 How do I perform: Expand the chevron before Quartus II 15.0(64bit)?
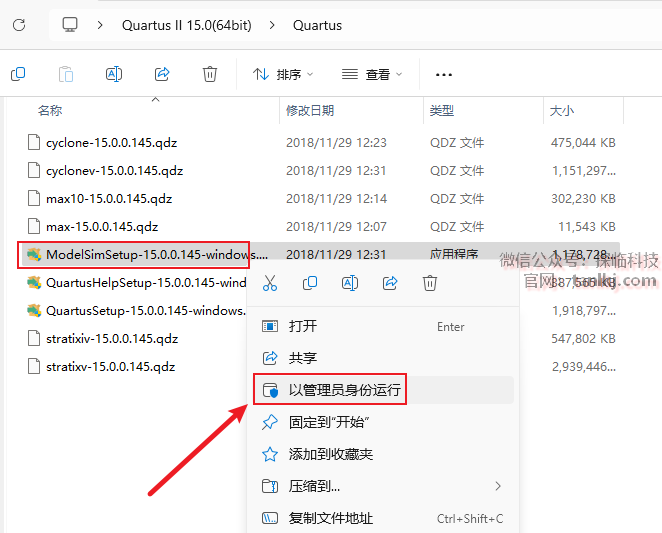point(100,25)
